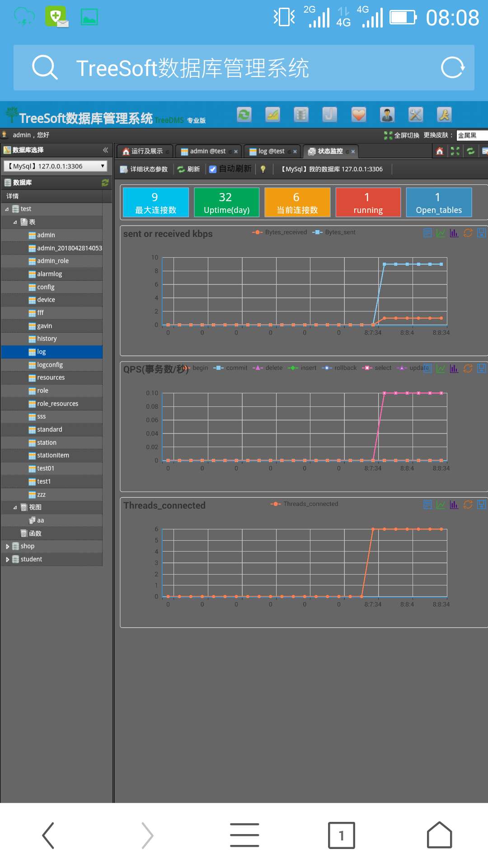
Task: Open the browser menu with the three lines
Action: [244, 835]
